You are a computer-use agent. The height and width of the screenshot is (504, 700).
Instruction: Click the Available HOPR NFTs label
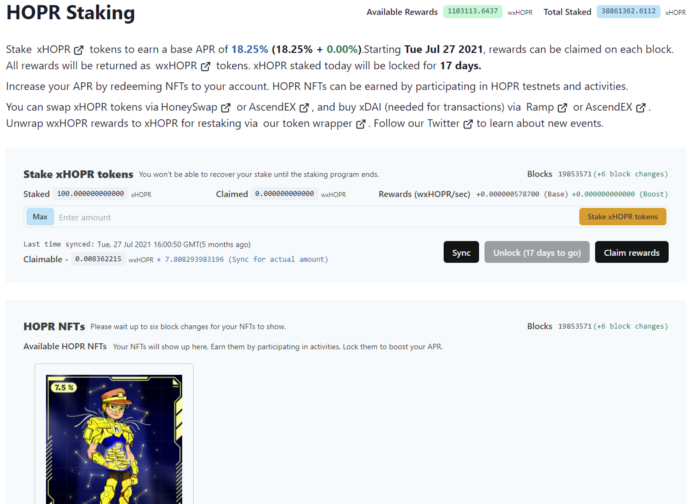tap(65, 346)
